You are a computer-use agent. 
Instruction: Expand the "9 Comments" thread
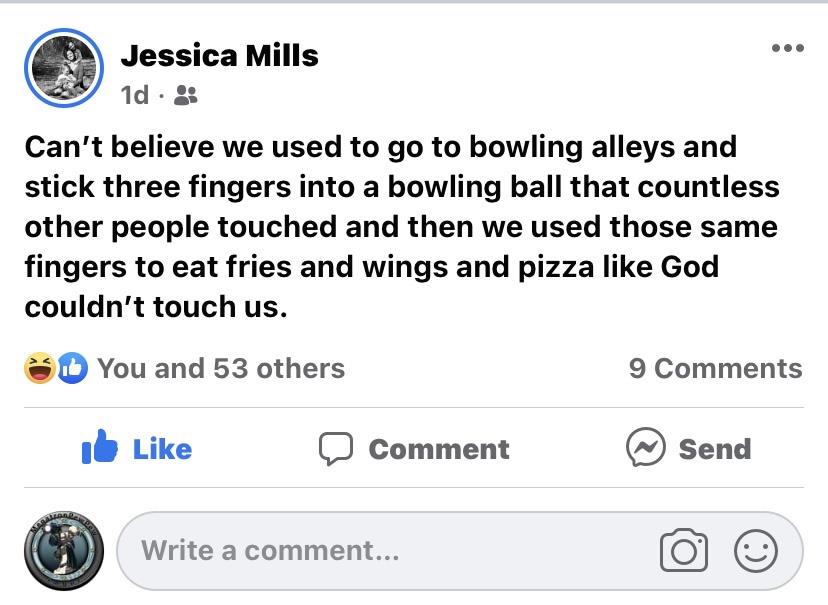coord(715,369)
